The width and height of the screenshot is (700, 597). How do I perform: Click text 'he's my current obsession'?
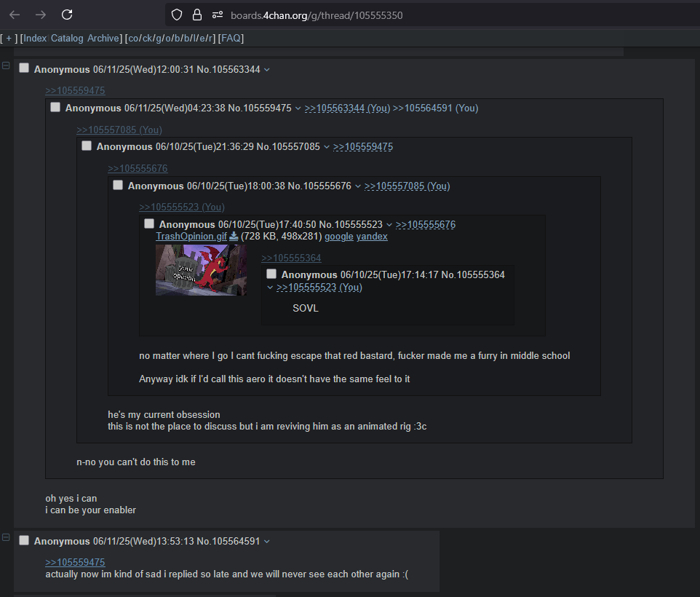click(x=164, y=415)
